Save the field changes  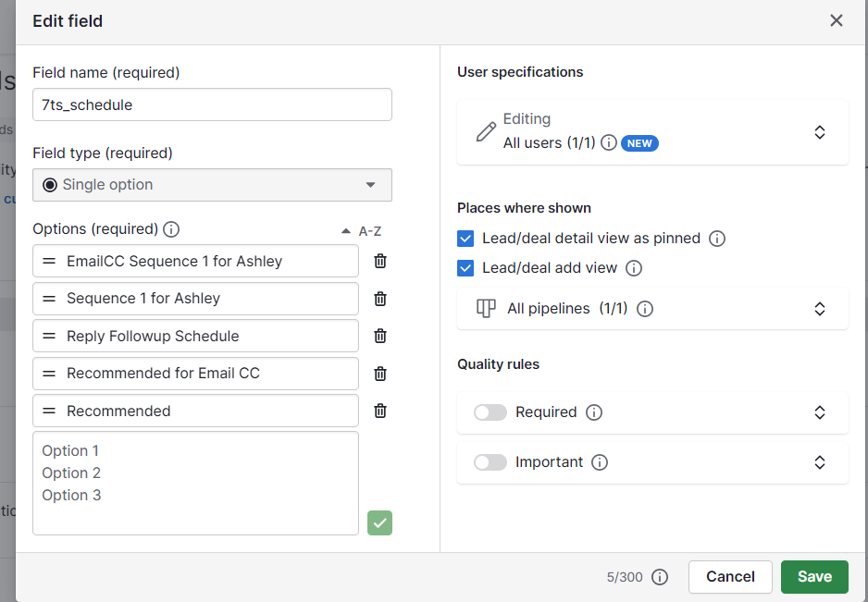coord(814,576)
